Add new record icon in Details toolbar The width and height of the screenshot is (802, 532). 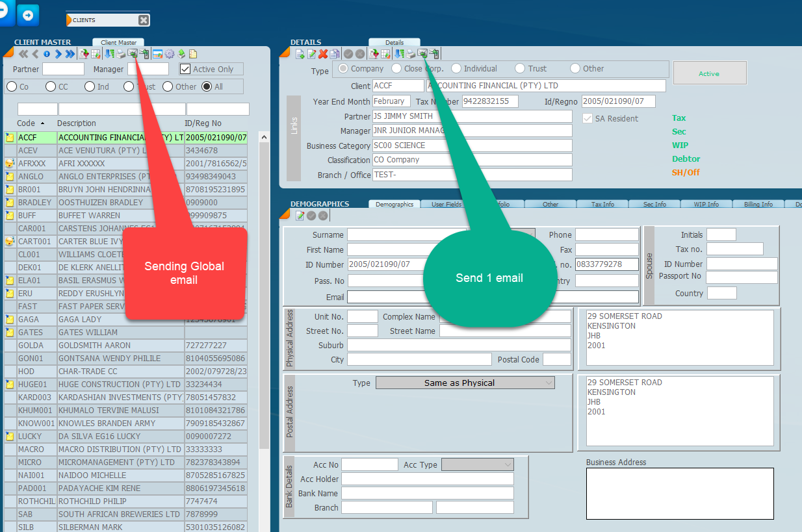click(300, 54)
